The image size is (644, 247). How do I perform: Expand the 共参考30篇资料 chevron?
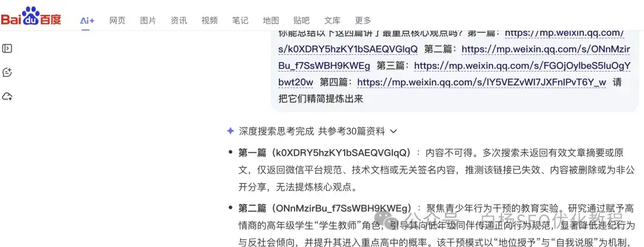[x=393, y=131]
